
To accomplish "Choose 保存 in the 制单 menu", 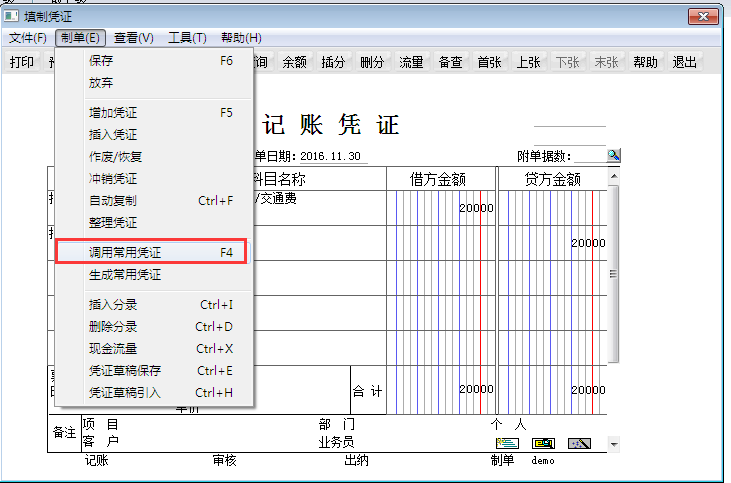I will coord(101,61).
